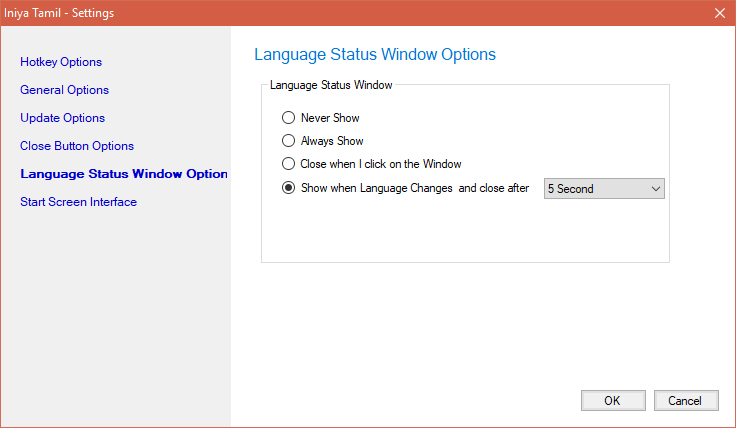This screenshot has height=428, width=736.
Task: Choose the Always Show radio option
Action: click(x=289, y=141)
